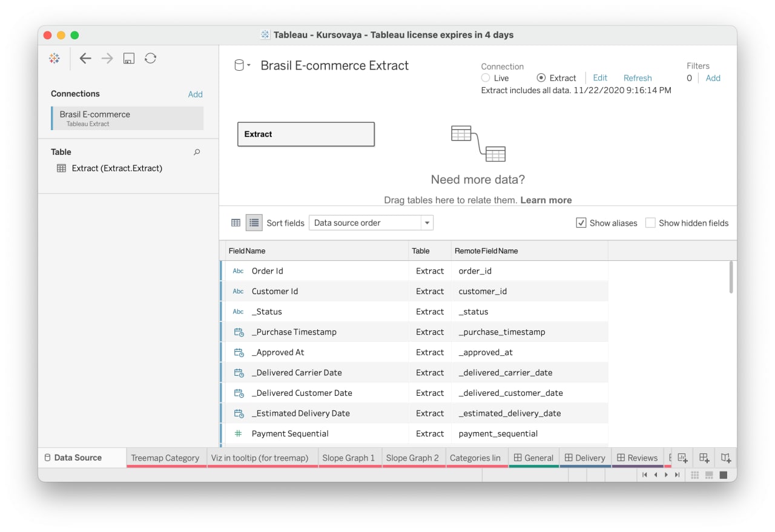Refresh data source with circular arrows icon
Image resolution: width=775 pixels, height=532 pixels.
(151, 58)
